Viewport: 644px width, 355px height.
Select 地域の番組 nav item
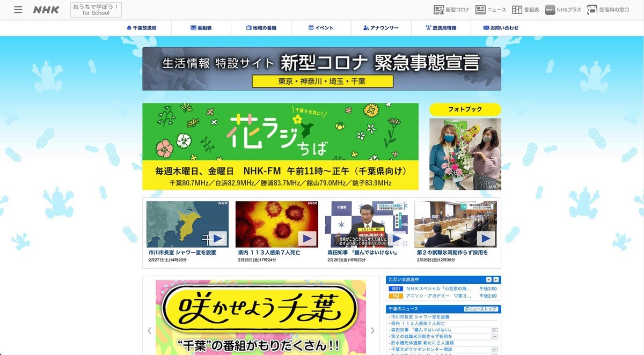pos(261,27)
